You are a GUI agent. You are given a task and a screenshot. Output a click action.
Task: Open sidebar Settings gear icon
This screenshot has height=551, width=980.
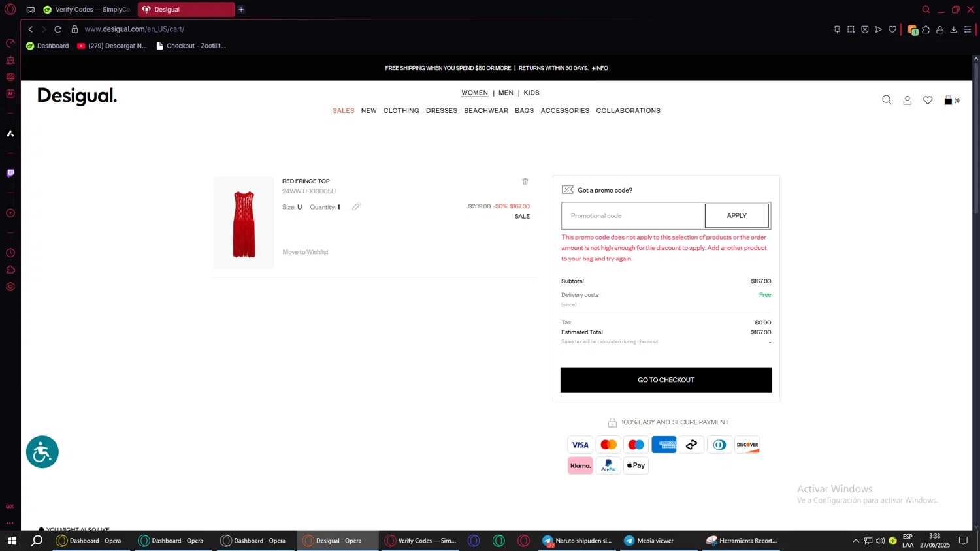tap(10, 287)
